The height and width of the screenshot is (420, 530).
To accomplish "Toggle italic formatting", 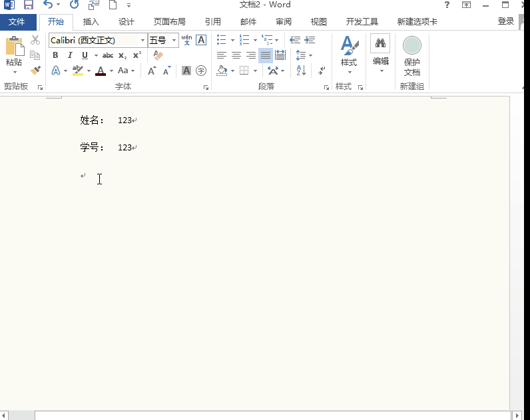I will (x=70, y=55).
